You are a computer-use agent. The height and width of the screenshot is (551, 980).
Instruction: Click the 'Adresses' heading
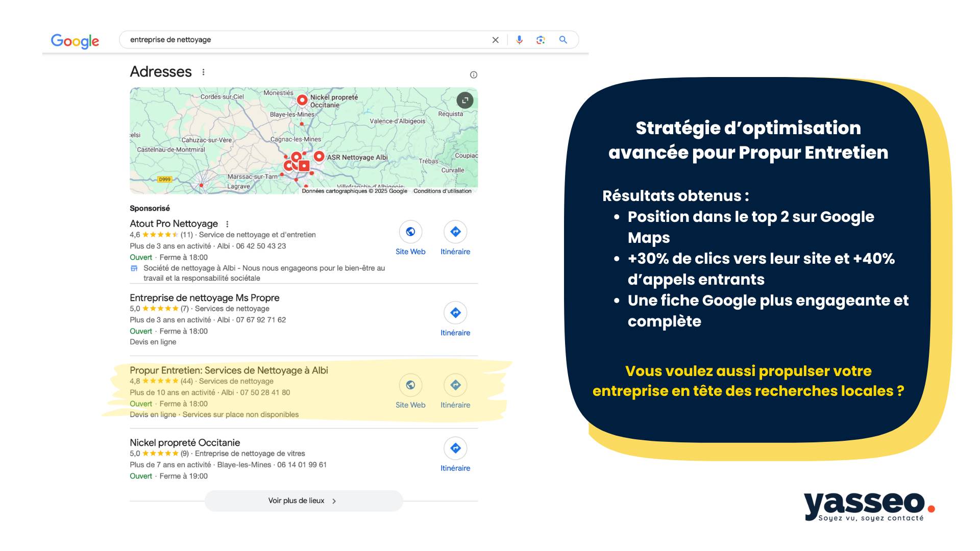(x=161, y=71)
